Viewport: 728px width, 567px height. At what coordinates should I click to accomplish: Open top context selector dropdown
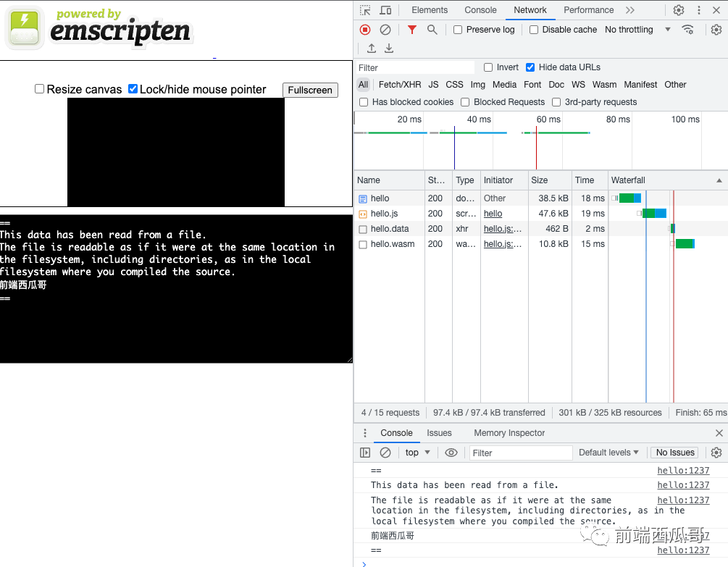coord(417,453)
